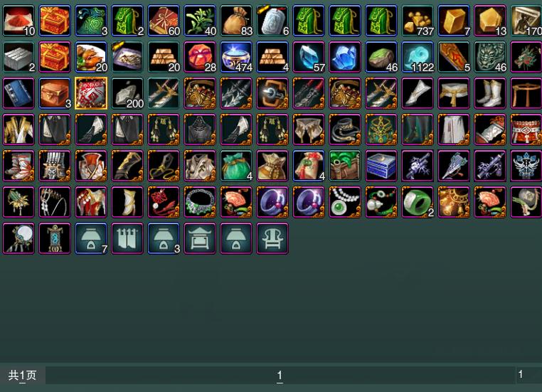The width and height of the screenshot is (542, 392).
Task: Click the pearl necklace with jade pendant
Action: (x=345, y=202)
